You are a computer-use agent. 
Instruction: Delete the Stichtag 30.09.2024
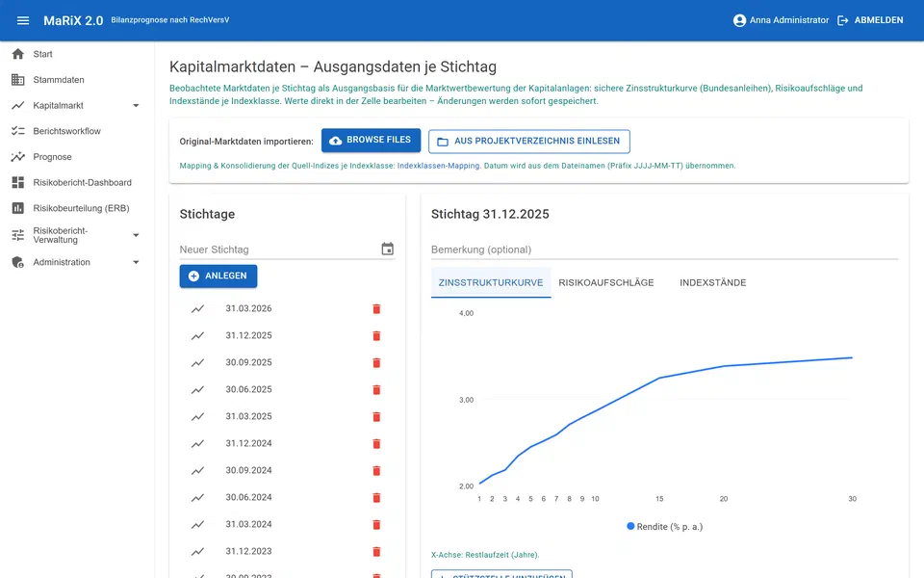(376, 471)
